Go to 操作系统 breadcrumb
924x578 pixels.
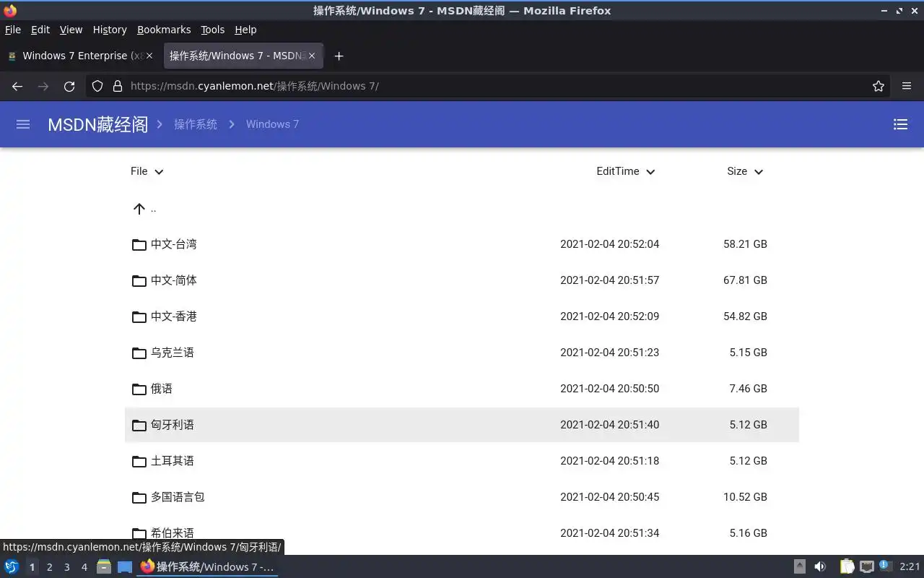(196, 124)
